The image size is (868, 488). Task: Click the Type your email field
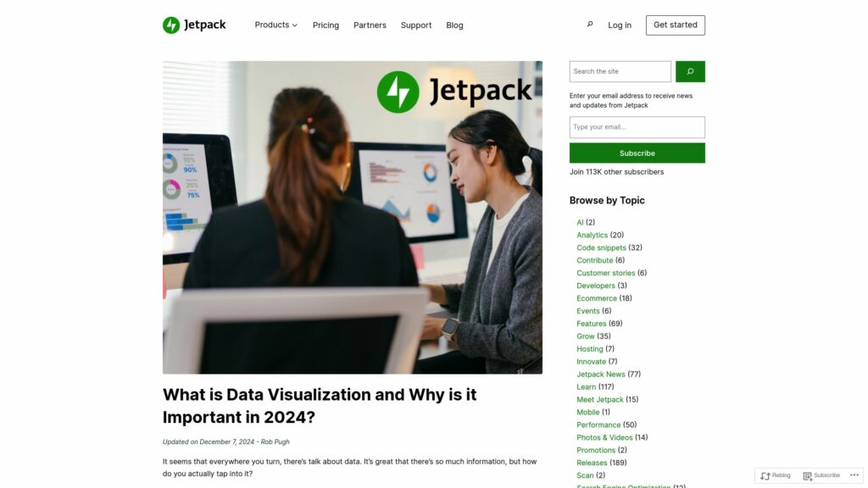(637, 127)
